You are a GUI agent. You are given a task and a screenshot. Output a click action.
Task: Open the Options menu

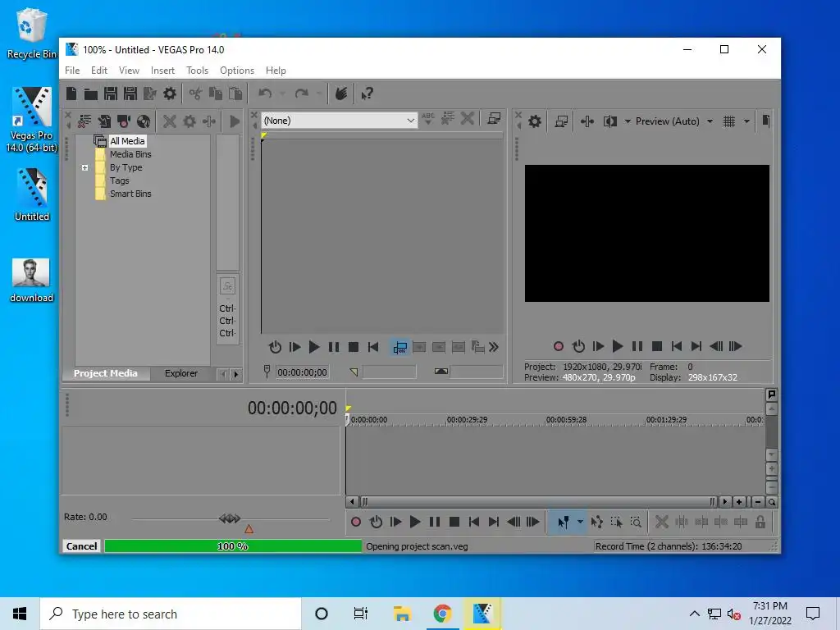tap(237, 71)
